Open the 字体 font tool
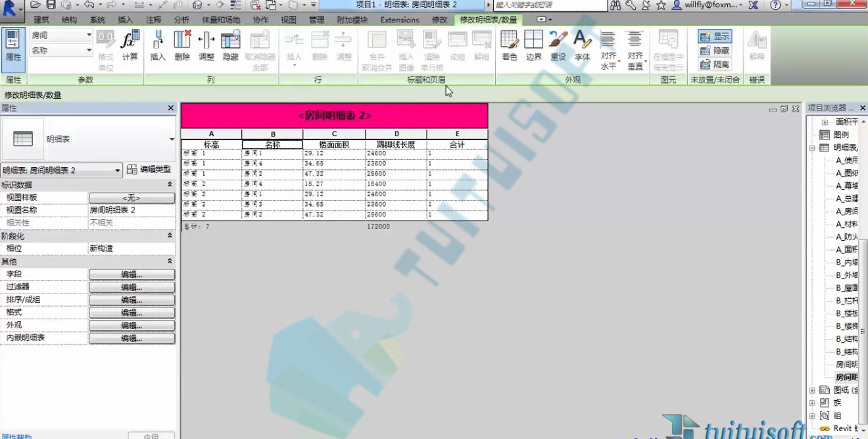This screenshot has height=439, width=868. coord(583,46)
